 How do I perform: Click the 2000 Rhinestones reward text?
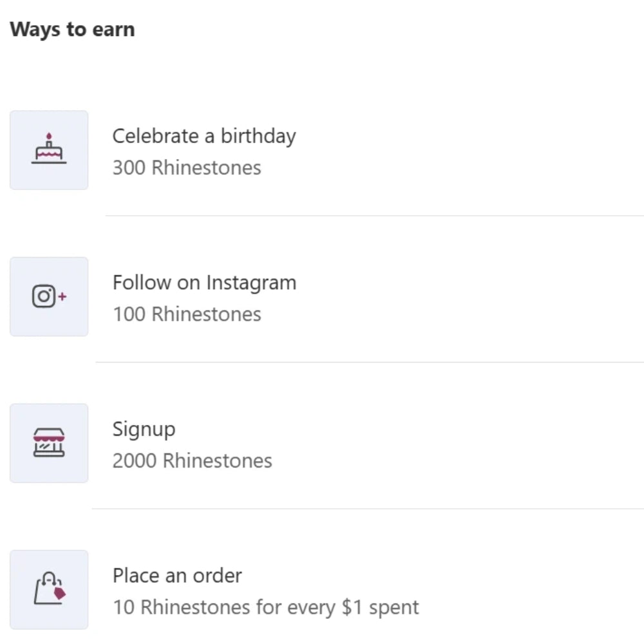(192, 461)
